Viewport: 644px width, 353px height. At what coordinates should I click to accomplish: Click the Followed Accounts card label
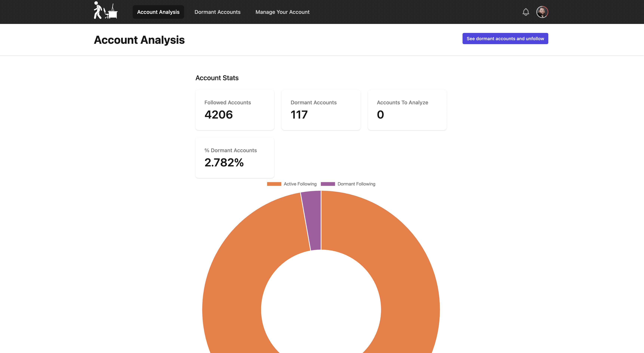[227, 102]
